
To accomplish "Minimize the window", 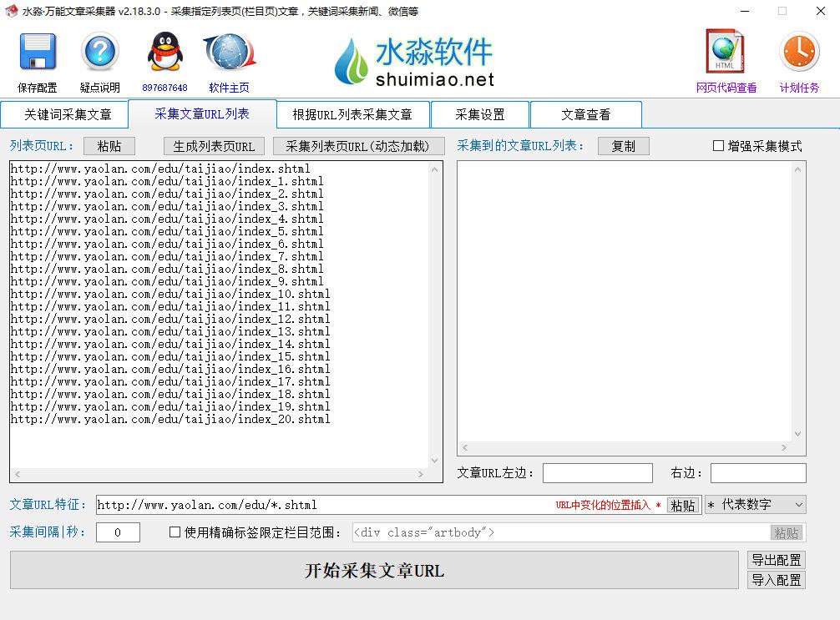I will pyautogui.click(x=745, y=11).
